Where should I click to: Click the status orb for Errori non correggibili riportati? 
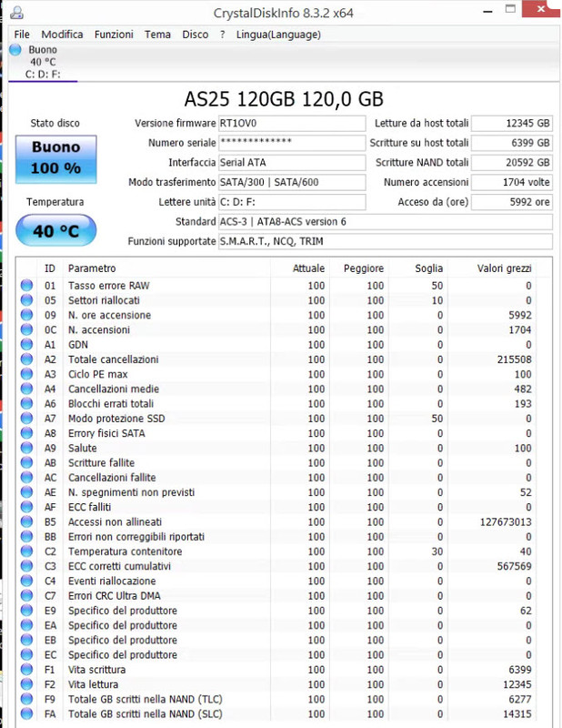26,536
